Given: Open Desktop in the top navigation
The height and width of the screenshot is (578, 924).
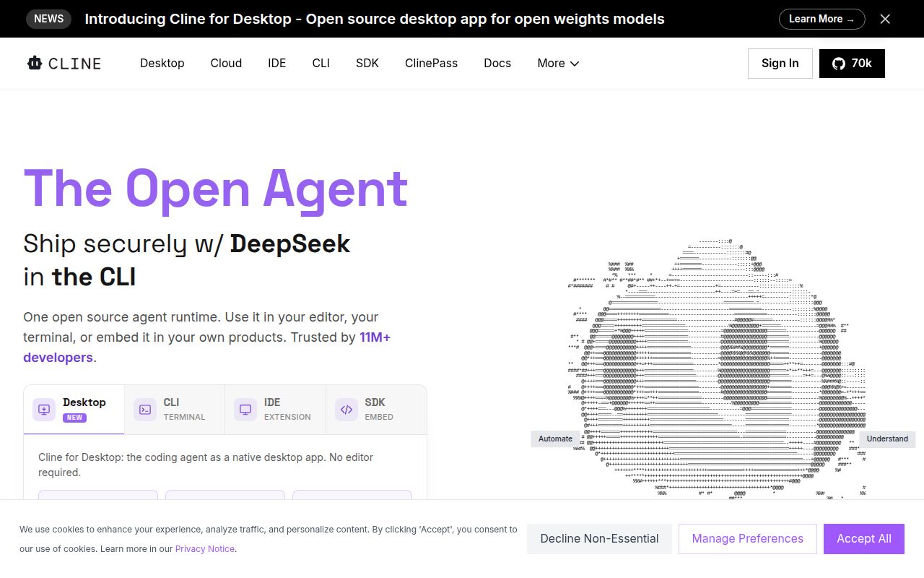Looking at the screenshot, I should pos(162,64).
